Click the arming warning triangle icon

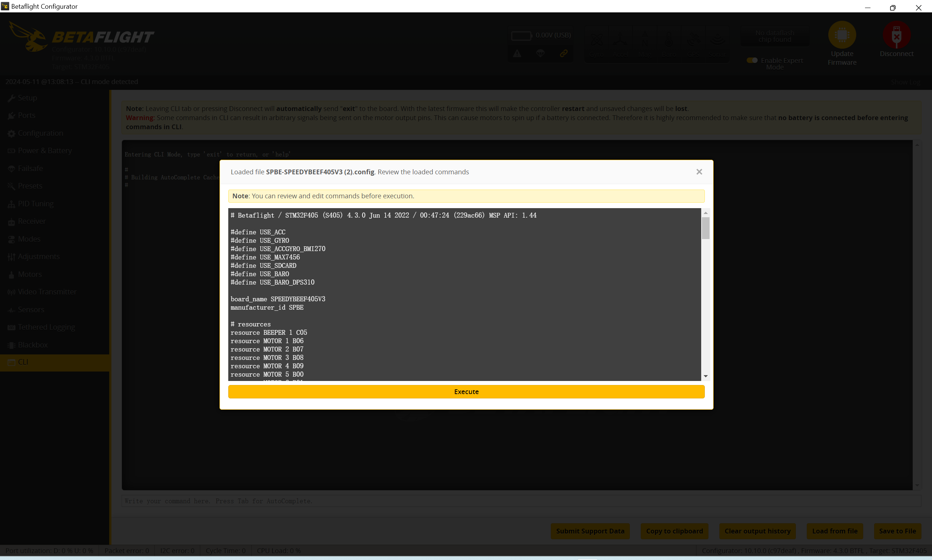coord(517,53)
